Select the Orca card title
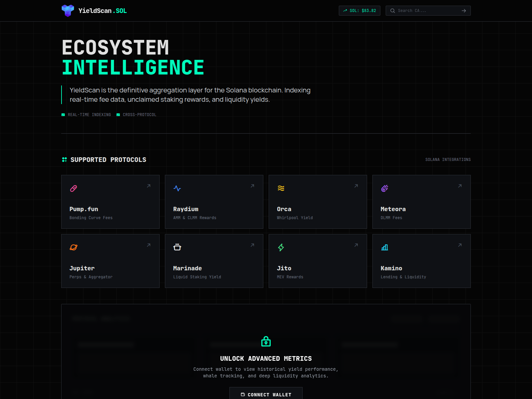 [x=284, y=209]
